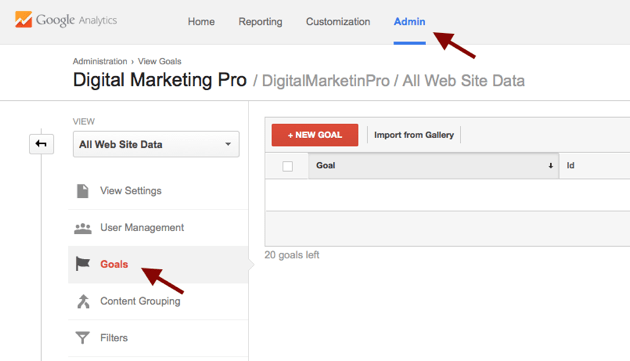
Task: Open the Customization tab
Action: [x=338, y=22]
